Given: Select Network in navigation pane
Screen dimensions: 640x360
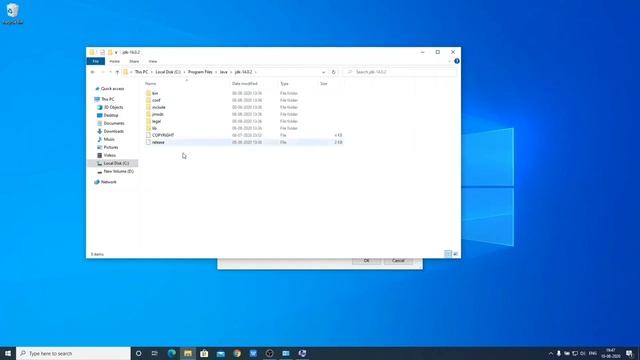Looking at the screenshot, I should pyautogui.click(x=105, y=182).
